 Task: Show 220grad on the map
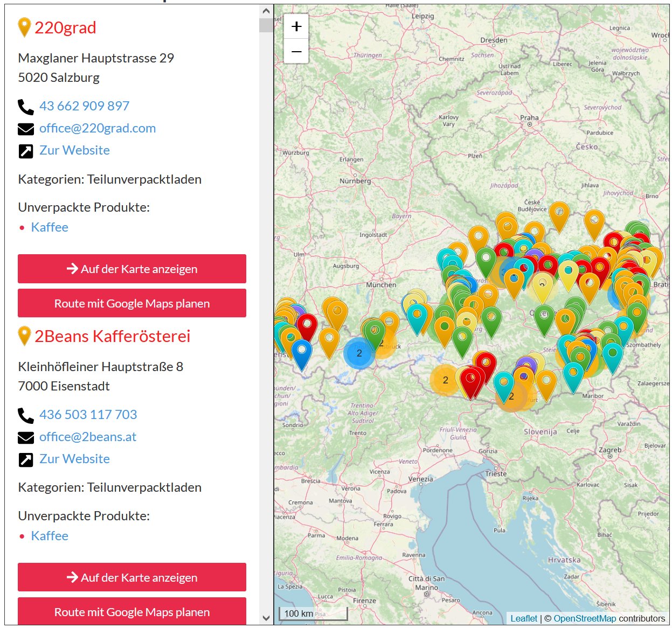(x=132, y=269)
